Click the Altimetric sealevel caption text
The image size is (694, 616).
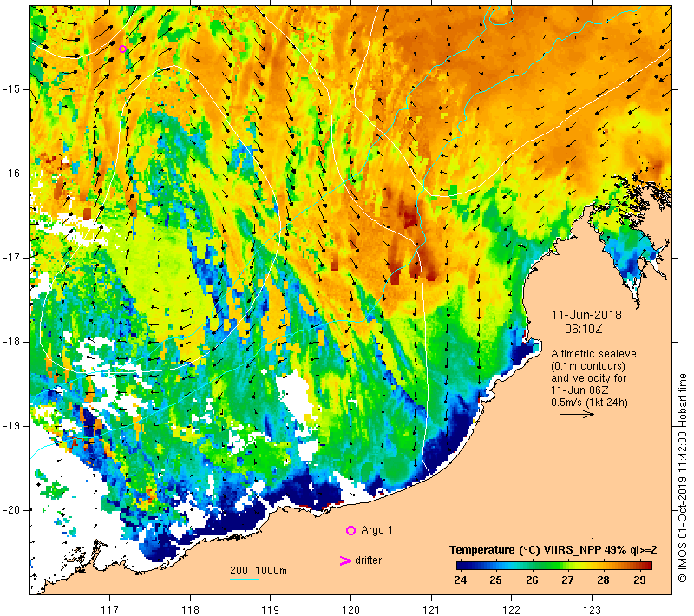point(595,354)
